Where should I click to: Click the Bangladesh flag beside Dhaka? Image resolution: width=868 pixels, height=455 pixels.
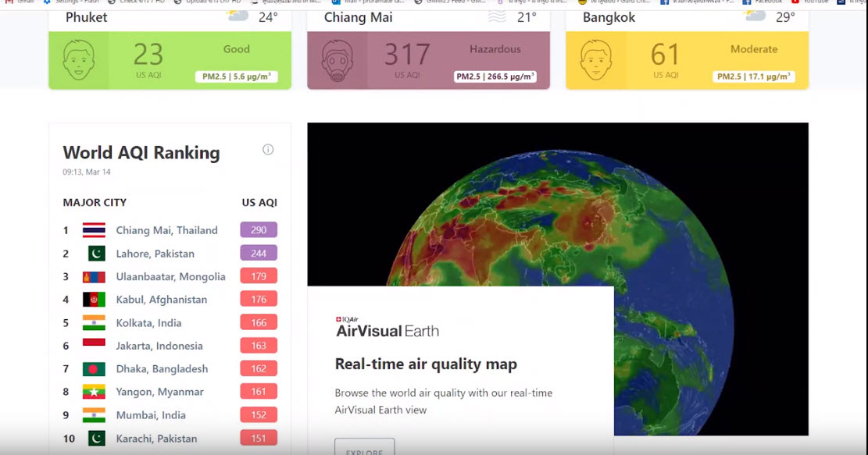pos(94,368)
